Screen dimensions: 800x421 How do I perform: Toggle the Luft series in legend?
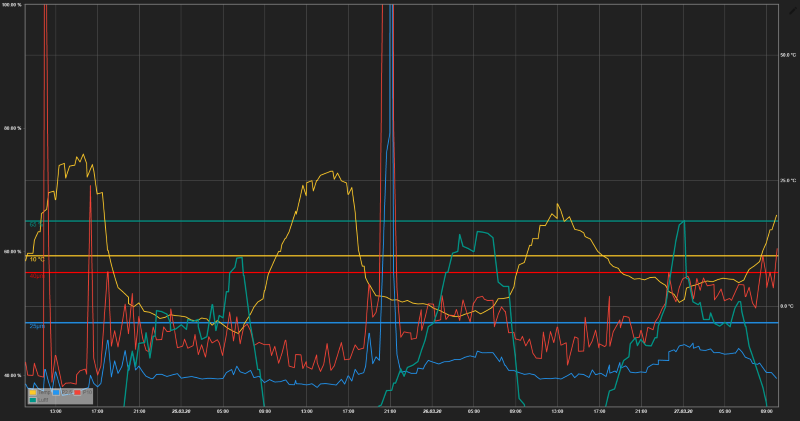click(x=39, y=400)
